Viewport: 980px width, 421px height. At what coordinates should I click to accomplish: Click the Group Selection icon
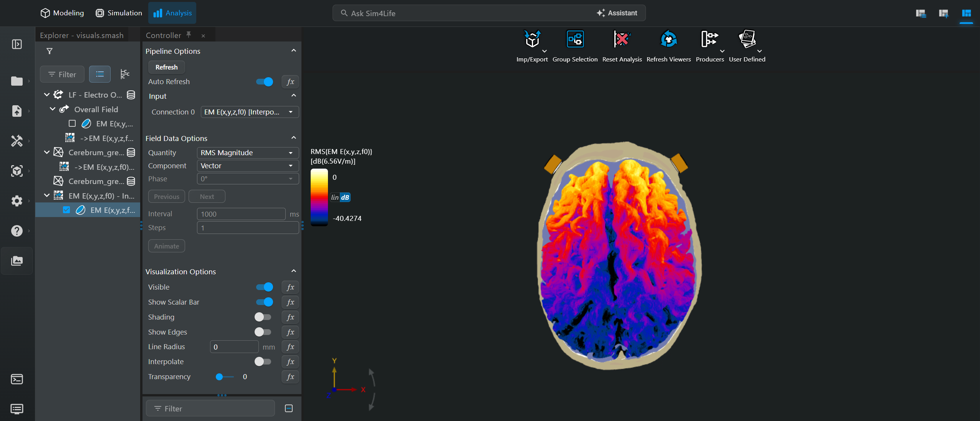575,39
